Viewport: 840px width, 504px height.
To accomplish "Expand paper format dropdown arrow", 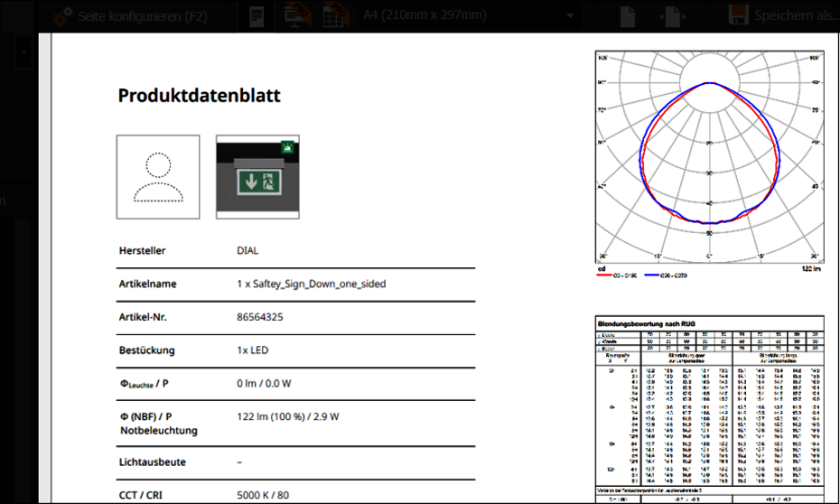I will click(x=570, y=16).
